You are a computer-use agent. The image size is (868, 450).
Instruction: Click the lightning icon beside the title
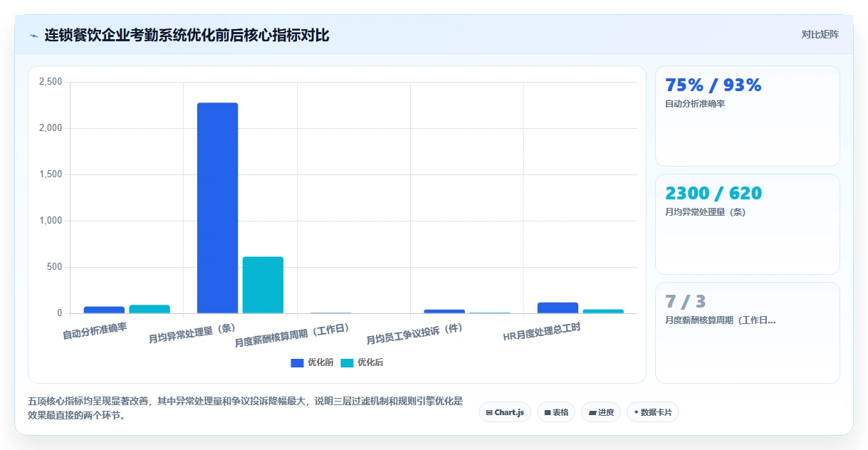tap(34, 36)
